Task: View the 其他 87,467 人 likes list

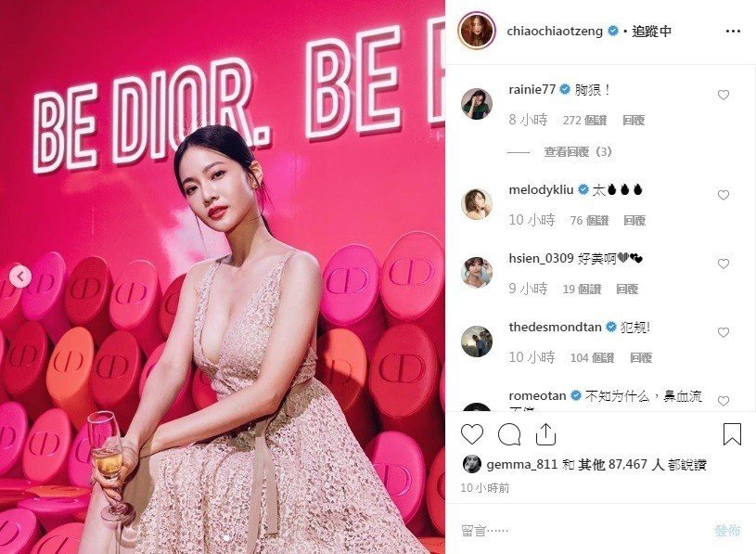Action: coord(621,465)
